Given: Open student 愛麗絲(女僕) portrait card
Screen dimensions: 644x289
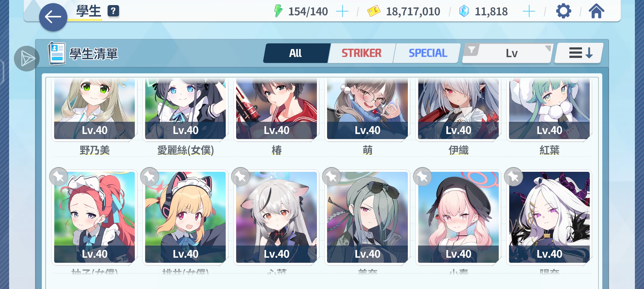Looking at the screenshot, I should pyautogui.click(x=185, y=108).
